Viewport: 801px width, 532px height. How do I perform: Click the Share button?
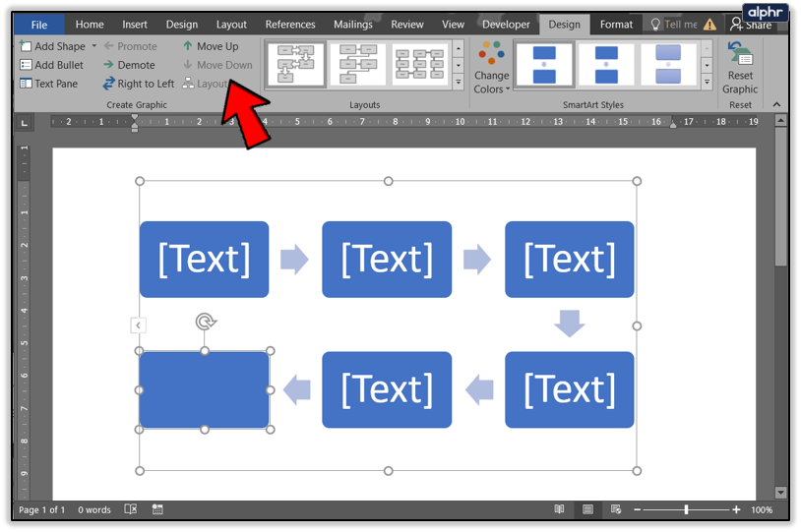[751, 25]
